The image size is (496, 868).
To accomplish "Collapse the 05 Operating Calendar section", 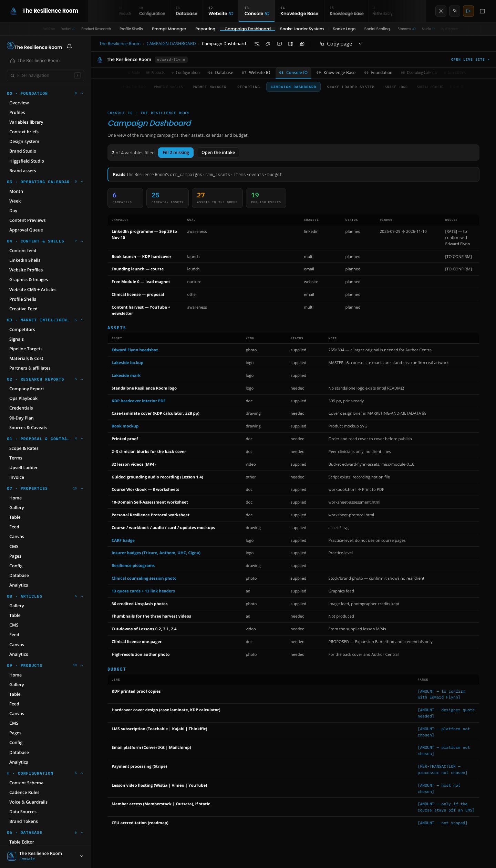I will click(x=82, y=182).
